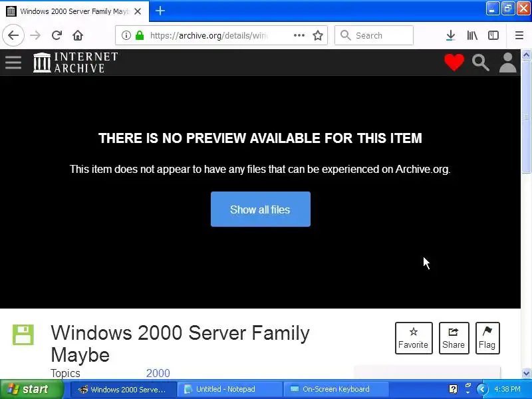
Task: Open a new browser tab
Action: click(160, 11)
